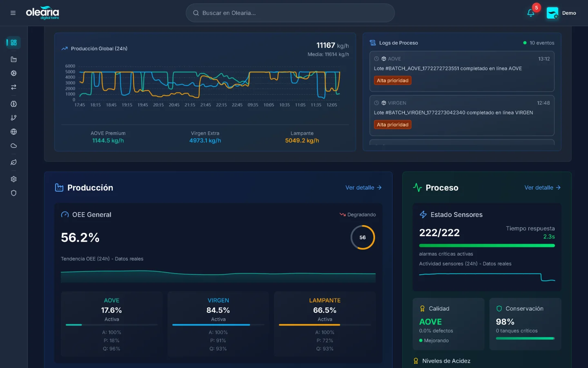Open Ver detalle for the Proceso panel
This screenshot has height=368, width=588.
tap(542, 188)
